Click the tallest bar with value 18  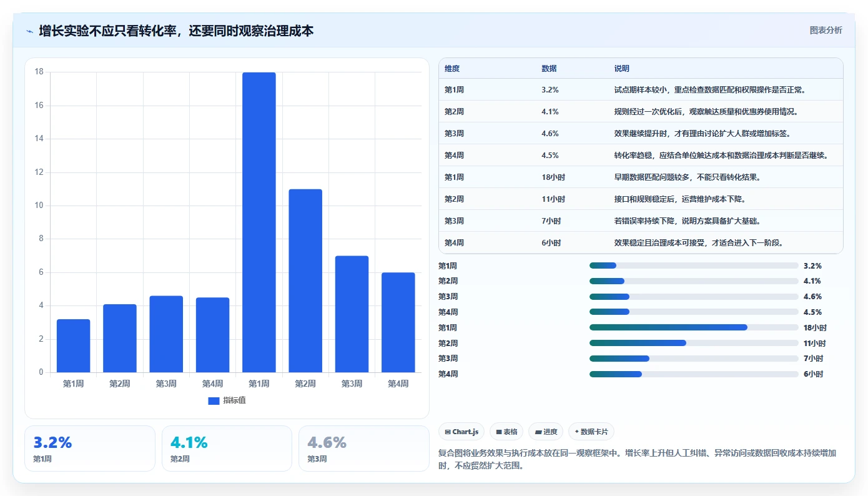pyautogui.click(x=259, y=222)
